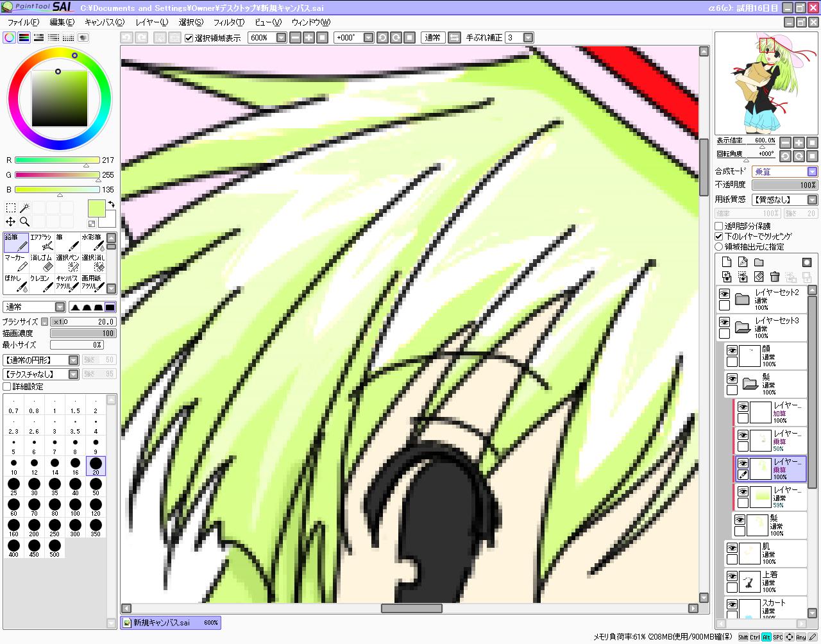This screenshot has width=821, height=644.
Task: Open the フィルタ(T) menu
Action: point(229,22)
